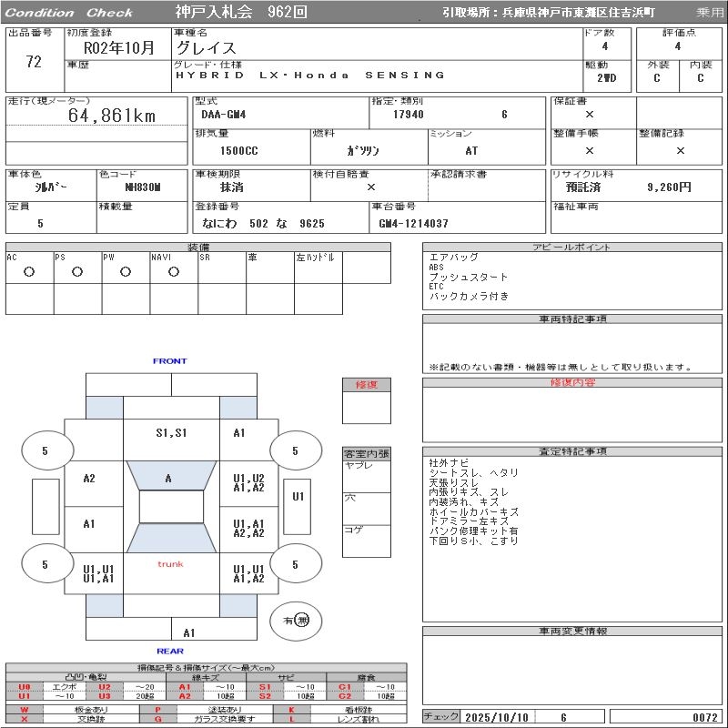Image resolution: width=728 pixels, height=728 pixels.
Task: Click the hood damage mark "S1,S1"
Action: pos(171,433)
